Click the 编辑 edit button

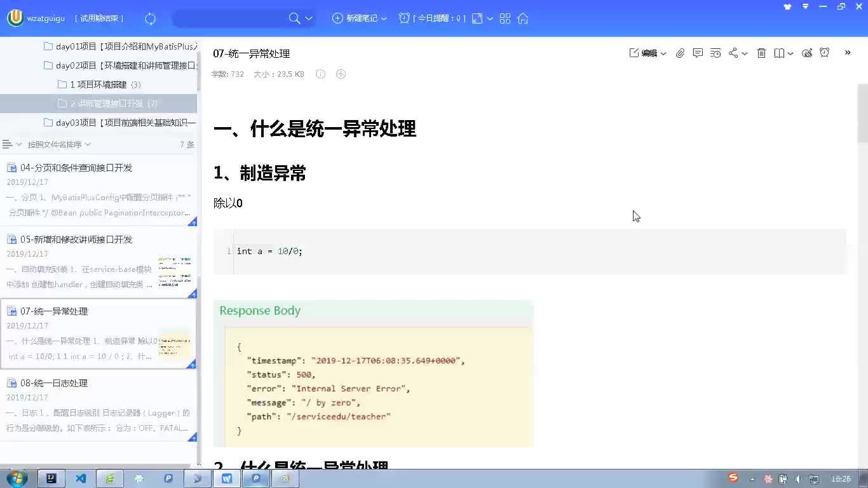(643, 53)
